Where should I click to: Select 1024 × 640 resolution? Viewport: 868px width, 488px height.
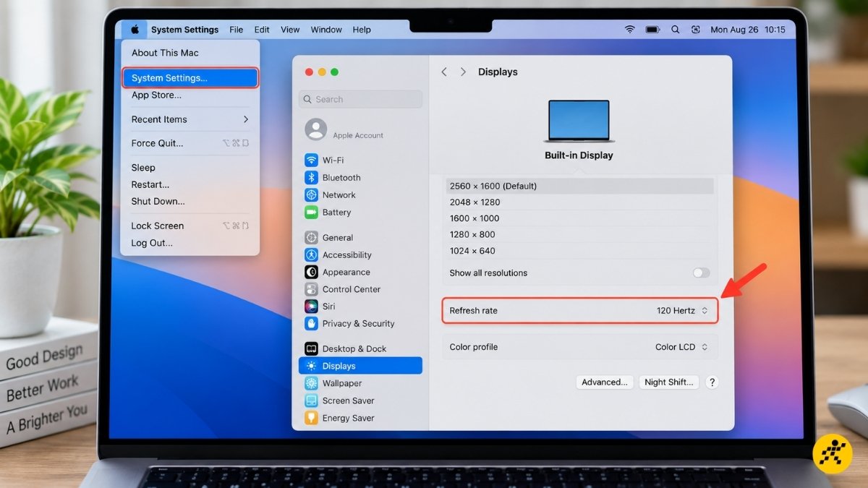[580, 251]
